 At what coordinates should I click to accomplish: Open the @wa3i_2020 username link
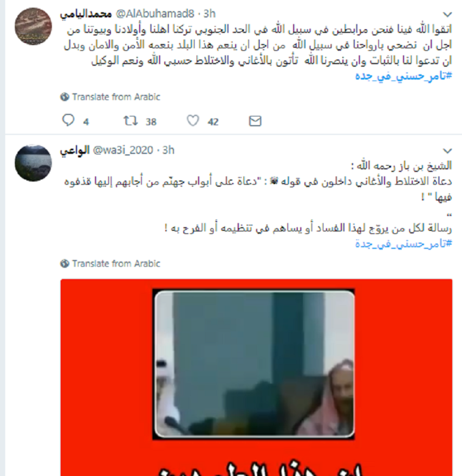click(x=123, y=150)
